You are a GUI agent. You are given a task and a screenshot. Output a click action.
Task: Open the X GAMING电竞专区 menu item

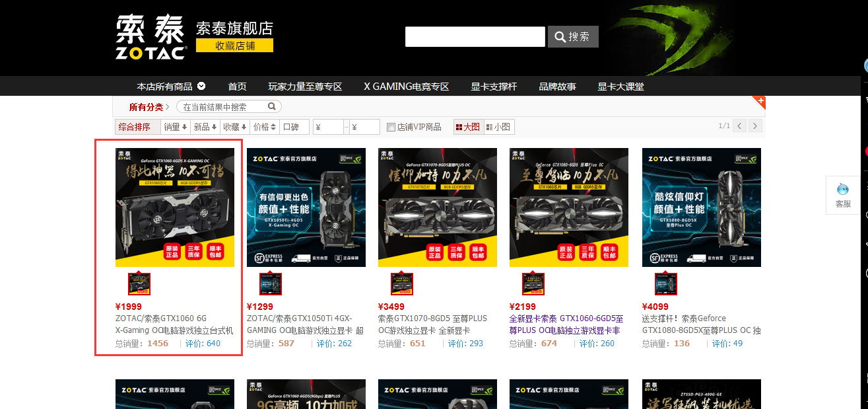click(406, 87)
